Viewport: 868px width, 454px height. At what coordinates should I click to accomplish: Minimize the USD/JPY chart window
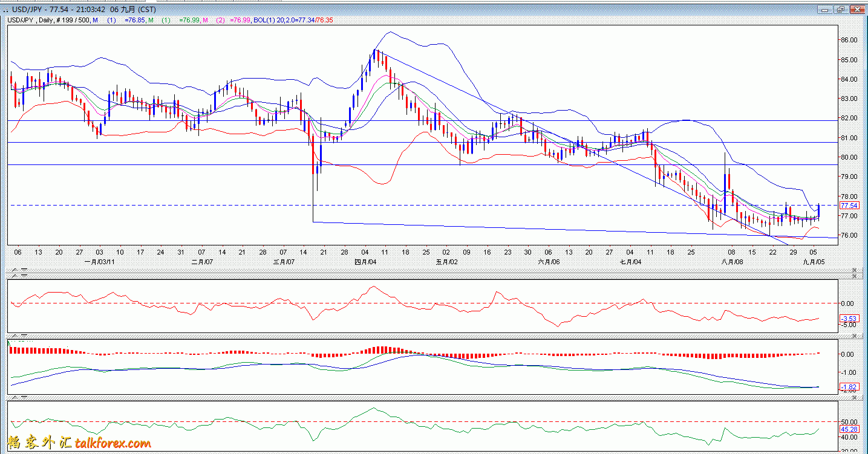pyautogui.click(x=824, y=10)
